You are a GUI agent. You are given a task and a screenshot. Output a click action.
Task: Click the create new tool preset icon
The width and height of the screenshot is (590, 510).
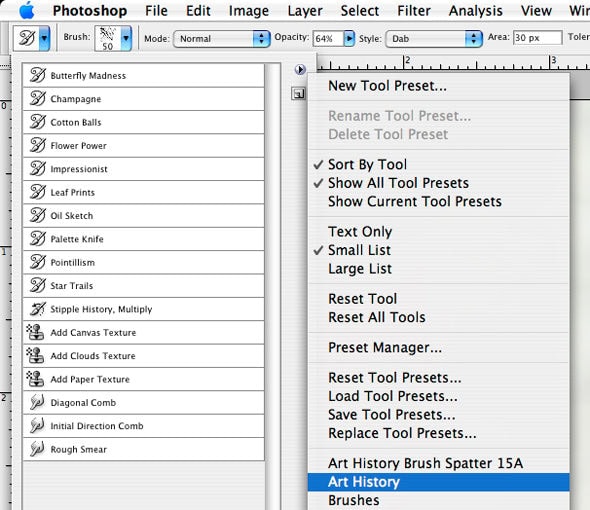[x=298, y=94]
